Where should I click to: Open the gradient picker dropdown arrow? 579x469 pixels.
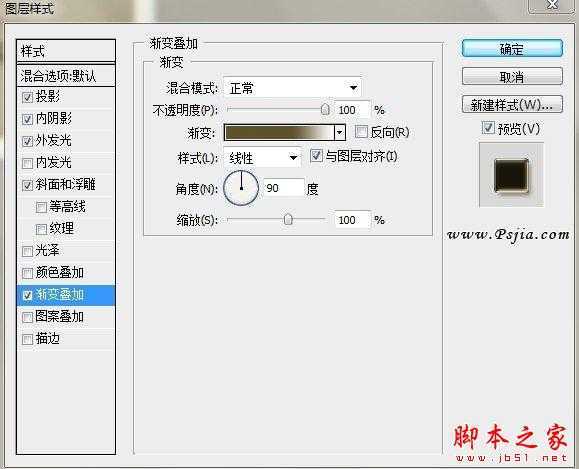339,132
